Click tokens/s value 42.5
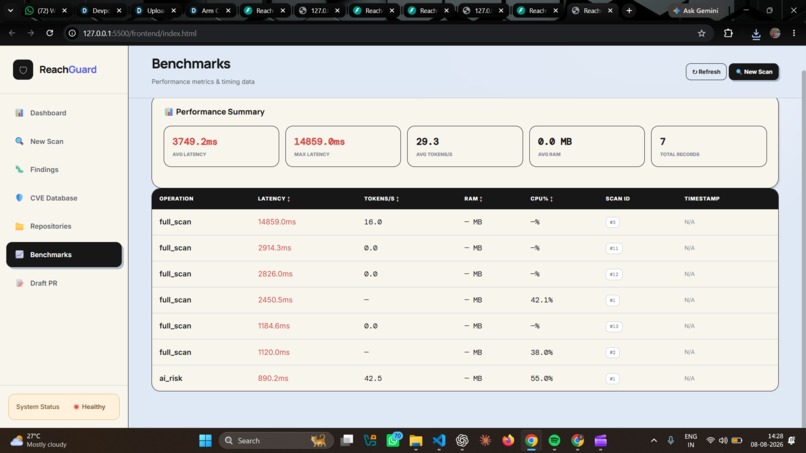This screenshot has height=453, width=806. pyautogui.click(x=373, y=378)
